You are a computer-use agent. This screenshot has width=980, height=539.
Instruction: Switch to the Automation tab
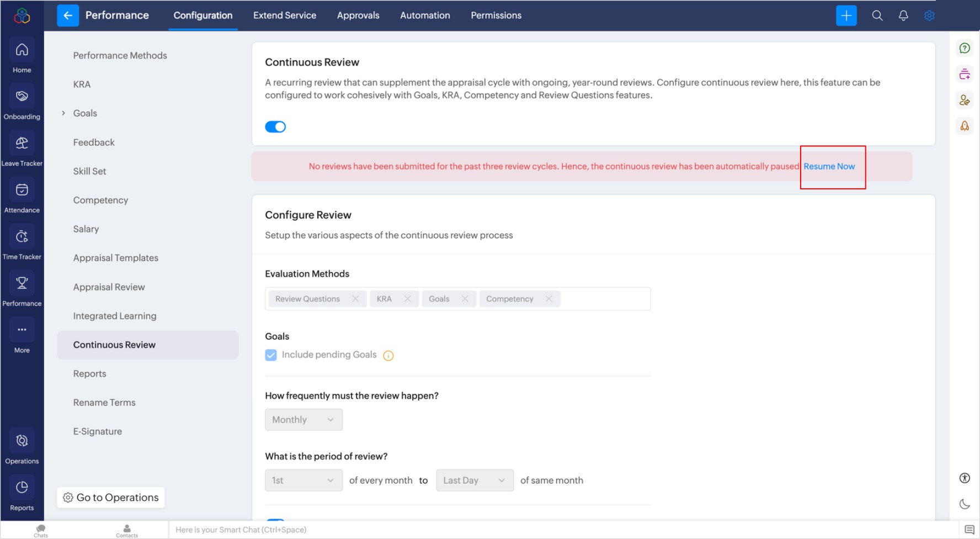pyautogui.click(x=425, y=15)
